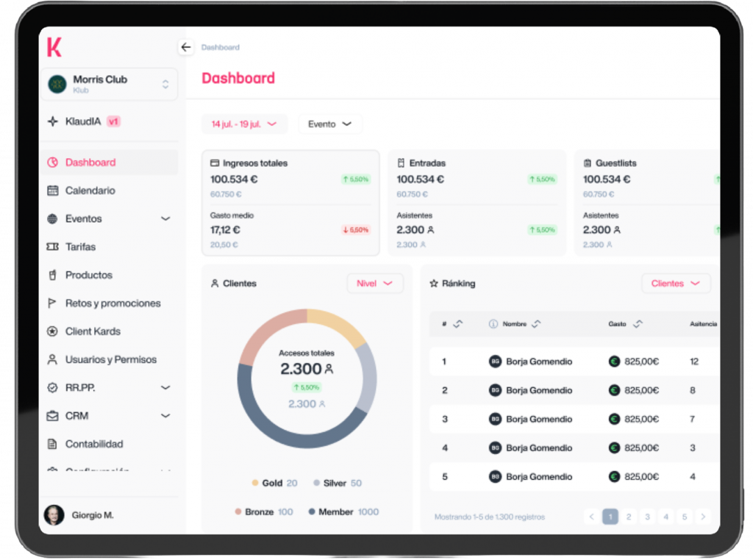The width and height of the screenshot is (753, 560).
Task: Click the Client Kards star icon
Action: tap(52, 331)
